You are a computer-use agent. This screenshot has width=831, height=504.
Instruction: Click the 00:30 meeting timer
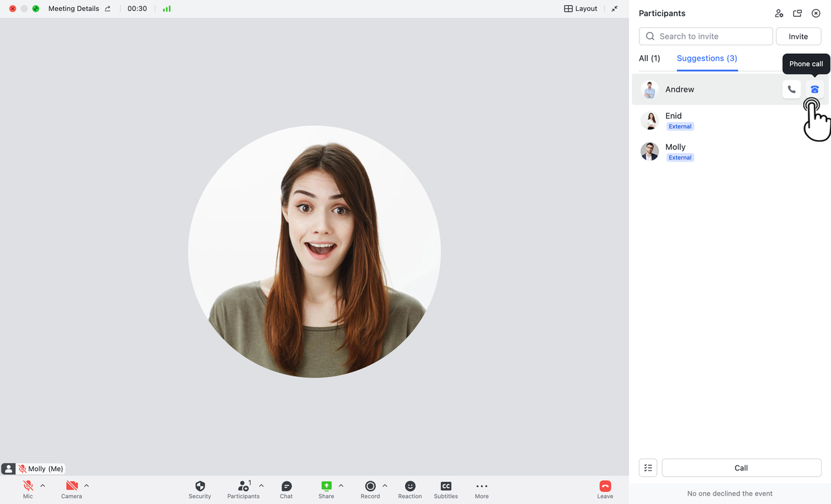[137, 8]
